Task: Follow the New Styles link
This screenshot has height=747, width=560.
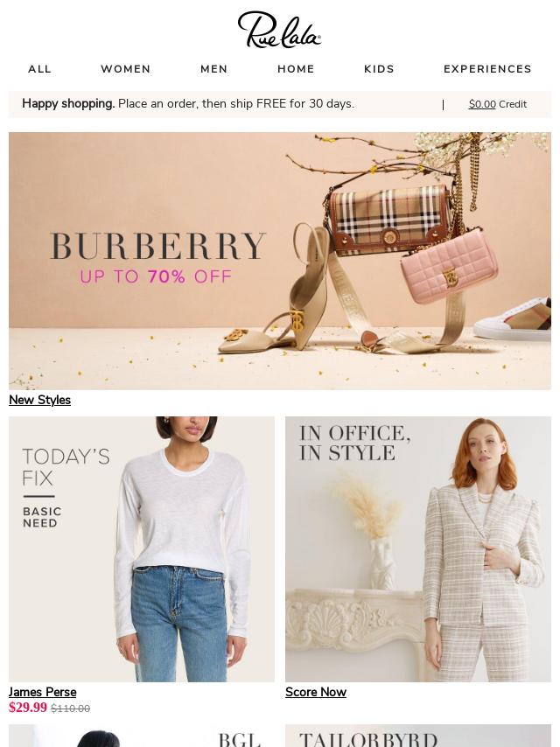Action: coord(39,400)
